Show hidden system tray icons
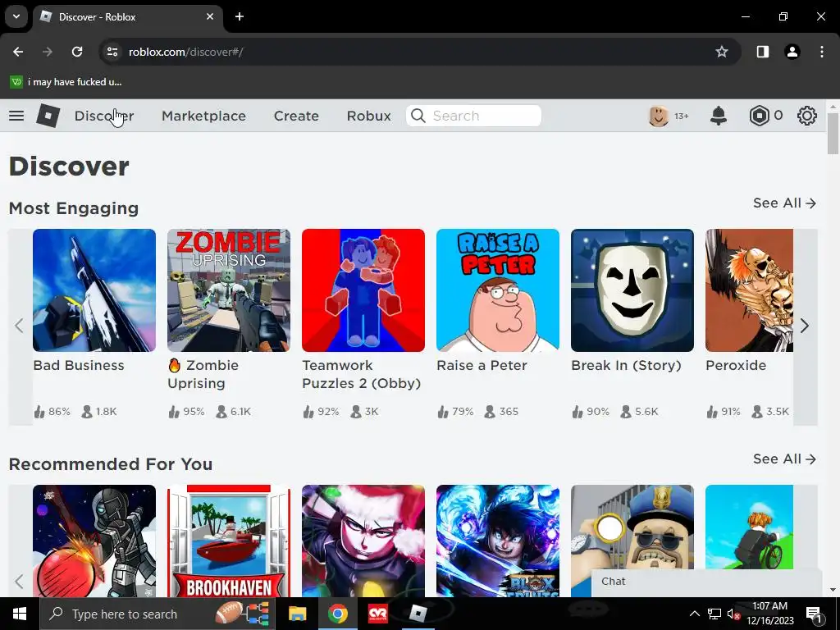This screenshot has width=840, height=630. coord(694,614)
